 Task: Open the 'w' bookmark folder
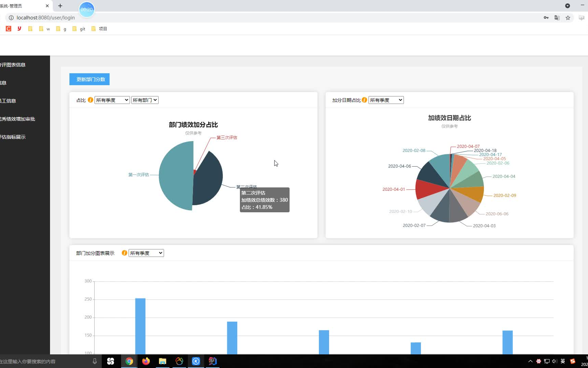pos(44,29)
